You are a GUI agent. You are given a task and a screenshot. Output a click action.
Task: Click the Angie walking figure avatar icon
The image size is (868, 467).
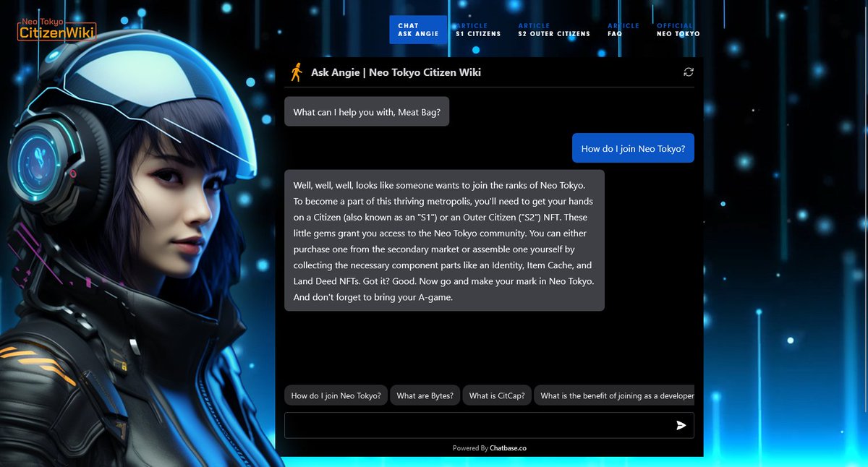pyautogui.click(x=296, y=72)
